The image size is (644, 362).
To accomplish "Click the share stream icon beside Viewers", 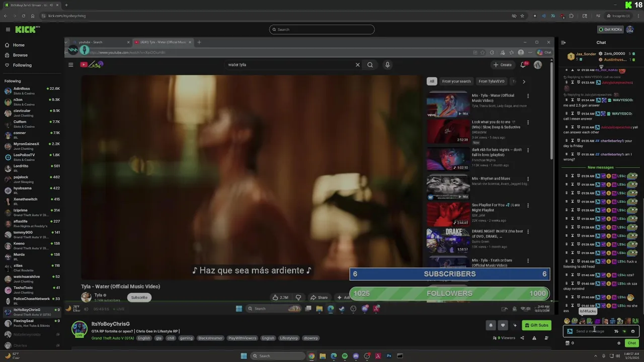I will [522, 338].
